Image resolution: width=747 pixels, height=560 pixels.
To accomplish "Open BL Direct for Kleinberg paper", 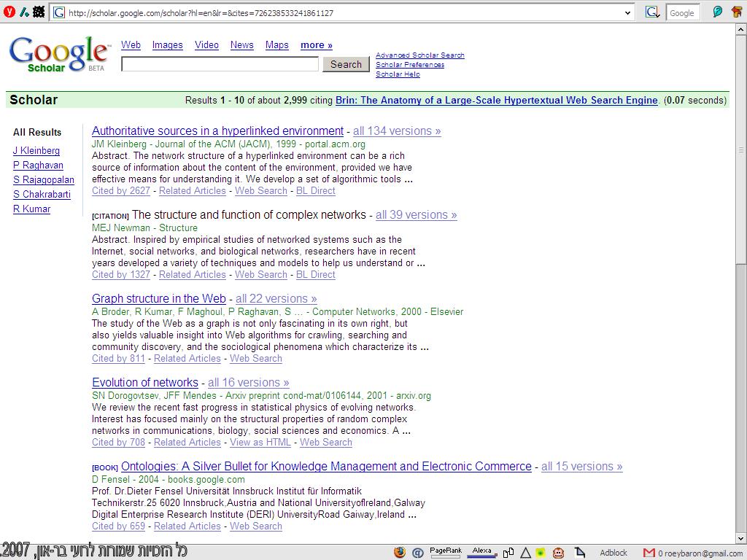I will [316, 190].
